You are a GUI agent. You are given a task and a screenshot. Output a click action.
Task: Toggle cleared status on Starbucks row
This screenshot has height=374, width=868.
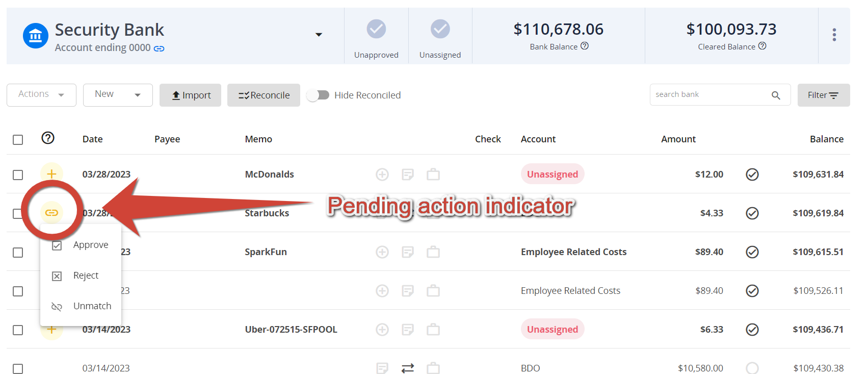click(752, 213)
